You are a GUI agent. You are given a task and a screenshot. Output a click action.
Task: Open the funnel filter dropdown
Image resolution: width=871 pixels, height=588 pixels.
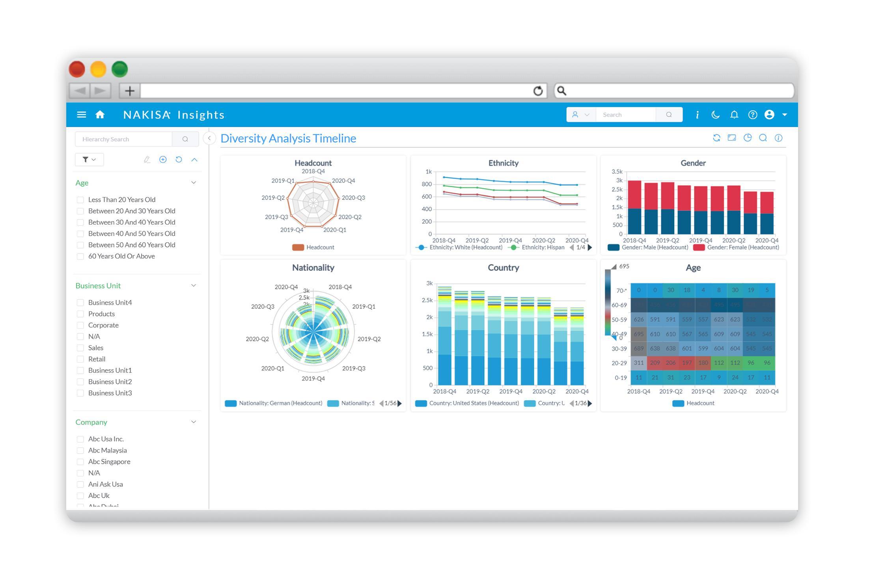coord(89,160)
